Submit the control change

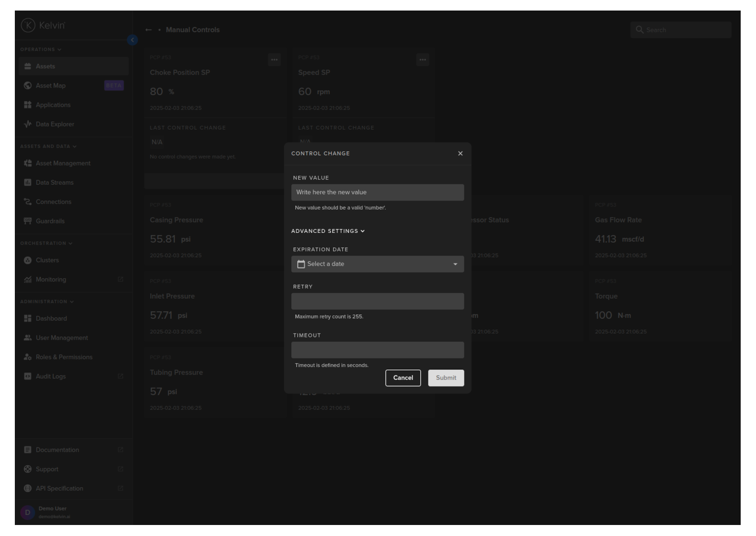pyautogui.click(x=446, y=378)
